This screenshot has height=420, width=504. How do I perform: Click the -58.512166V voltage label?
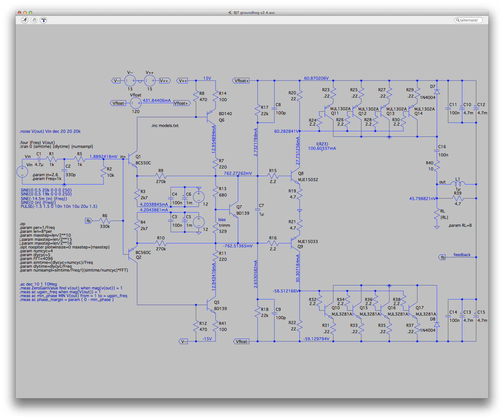(x=286, y=291)
